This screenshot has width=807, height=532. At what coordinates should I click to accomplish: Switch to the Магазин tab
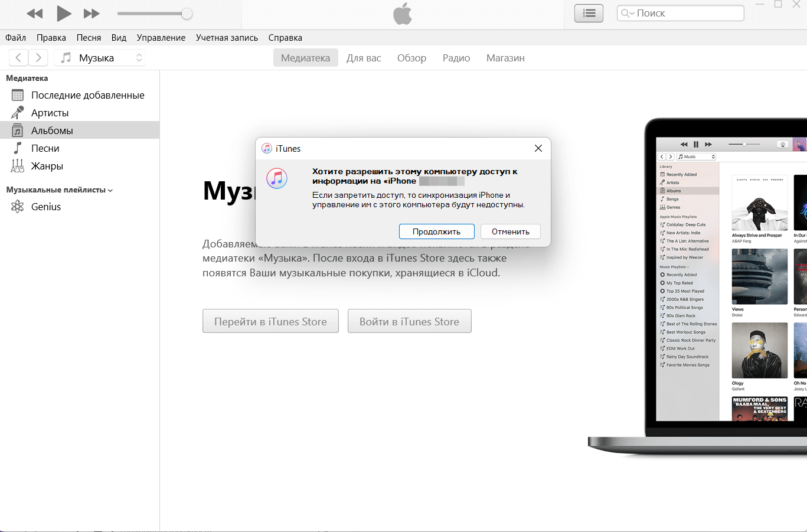[x=505, y=57]
